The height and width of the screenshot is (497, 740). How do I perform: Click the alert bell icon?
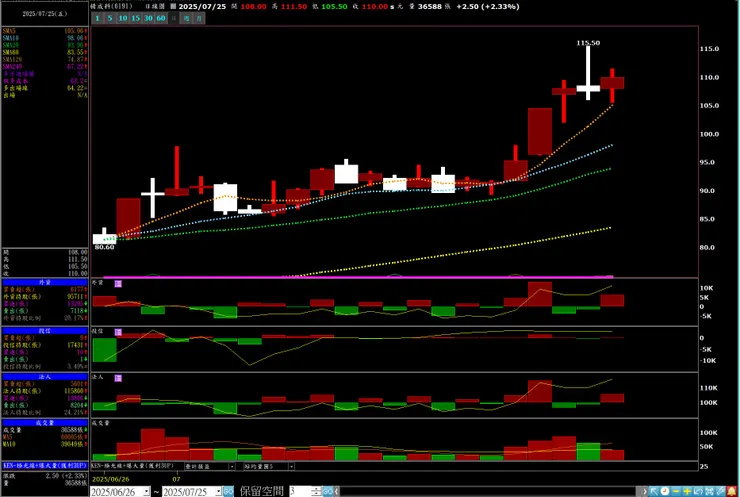pos(732,491)
